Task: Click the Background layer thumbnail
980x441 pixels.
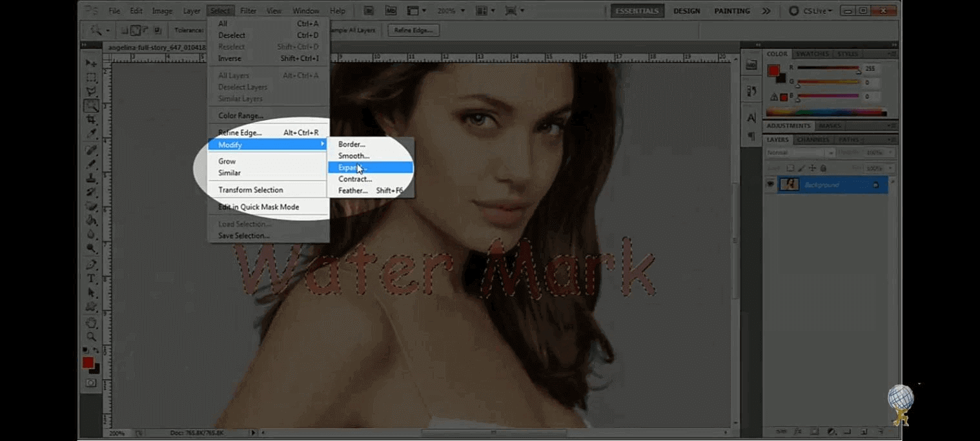Action: [x=789, y=185]
